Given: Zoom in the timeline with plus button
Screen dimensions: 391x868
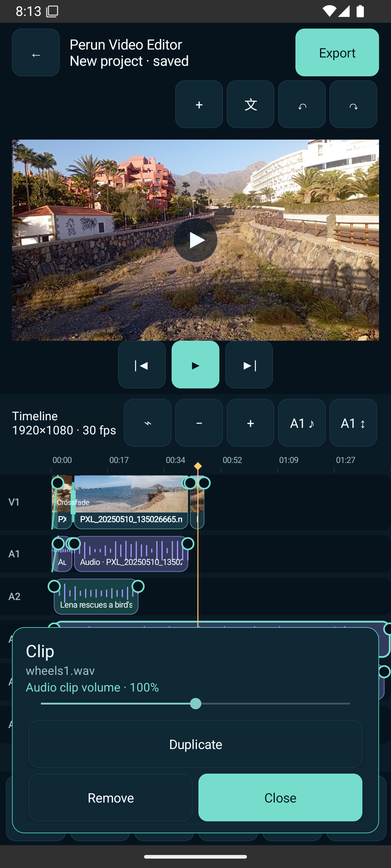Looking at the screenshot, I should 251,423.
